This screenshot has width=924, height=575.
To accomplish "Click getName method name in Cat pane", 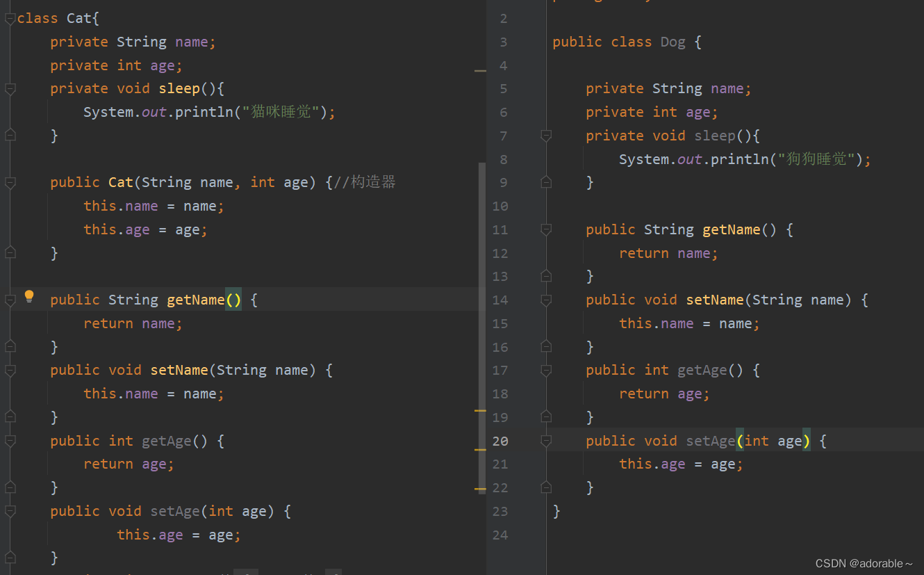I will [x=196, y=300].
